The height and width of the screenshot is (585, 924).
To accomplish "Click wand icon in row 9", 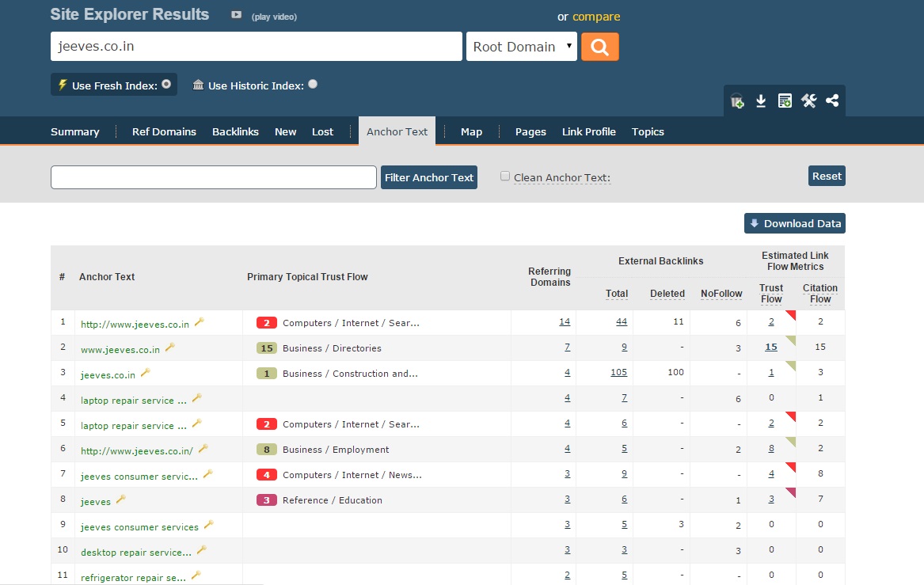I will (x=208, y=524).
